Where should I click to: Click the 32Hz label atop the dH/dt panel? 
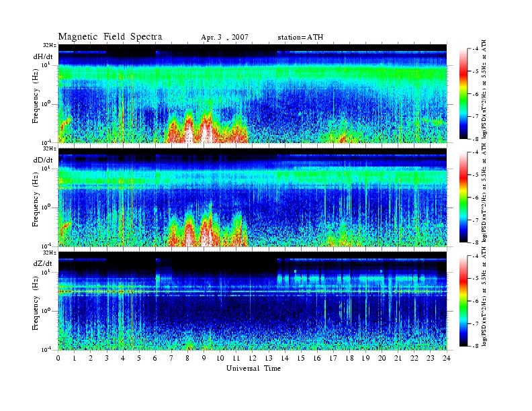pos(50,45)
